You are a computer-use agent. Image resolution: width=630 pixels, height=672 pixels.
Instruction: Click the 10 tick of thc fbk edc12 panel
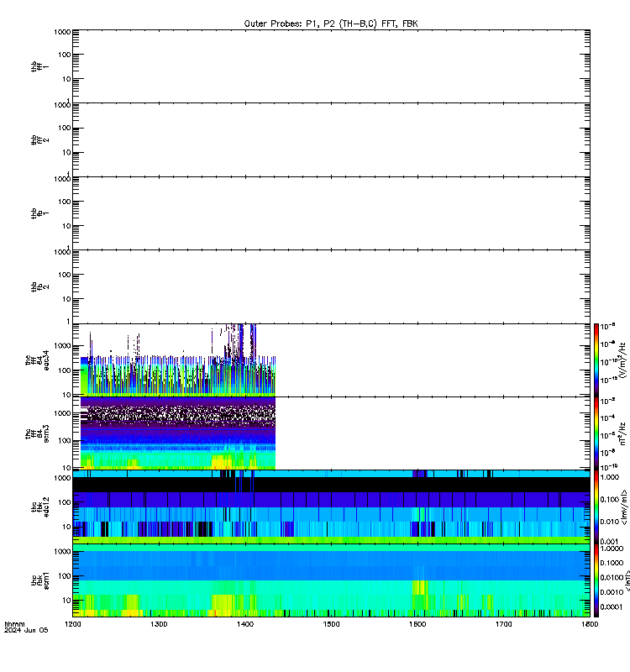click(66, 527)
